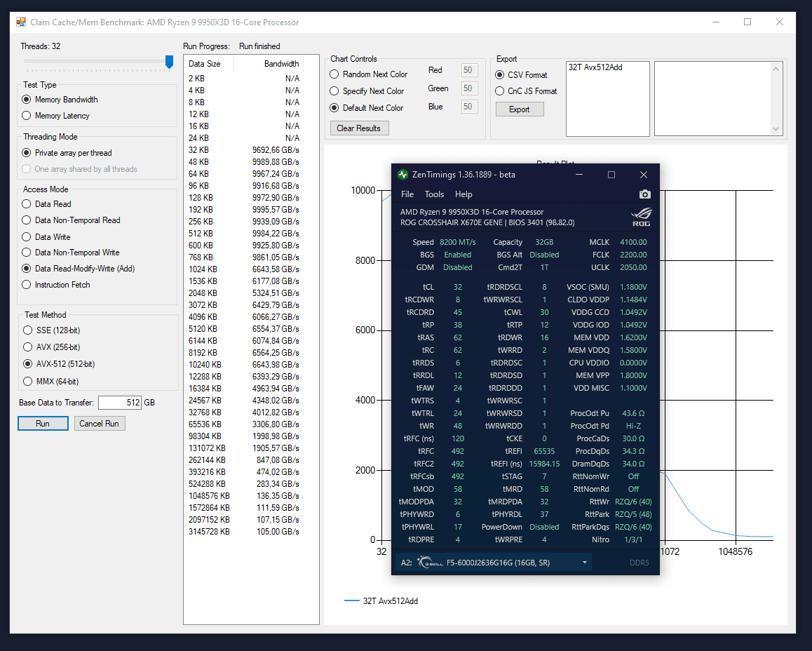Open the Tools menu in ZenTimings
Image resolution: width=812 pixels, height=651 pixels.
coord(435,194)
